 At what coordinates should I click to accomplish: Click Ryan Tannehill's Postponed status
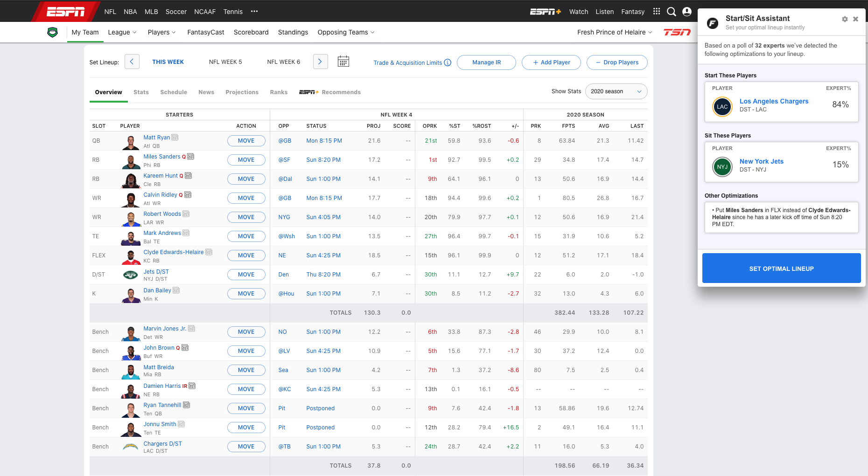[320, 408]
